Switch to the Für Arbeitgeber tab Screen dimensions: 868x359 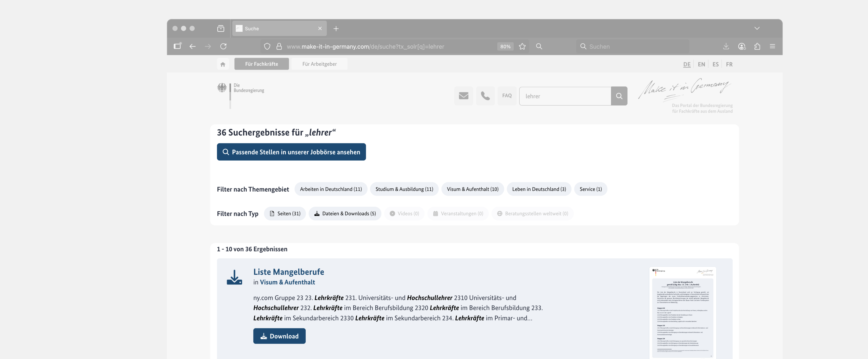point(319,64)
